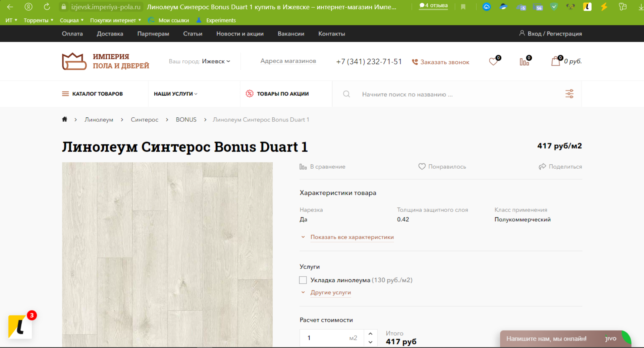Click the search magnifier icon
644x348 pixels.
[x=346, y=94]
